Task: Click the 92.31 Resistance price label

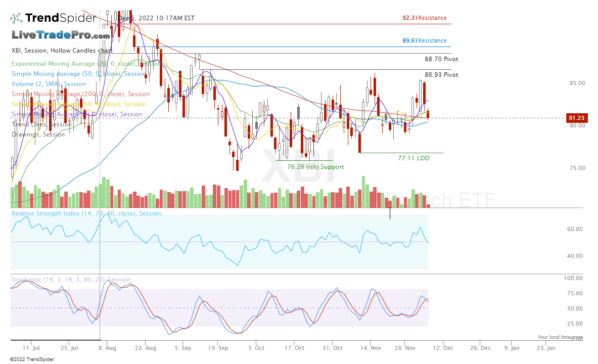Action: [424, 18]
